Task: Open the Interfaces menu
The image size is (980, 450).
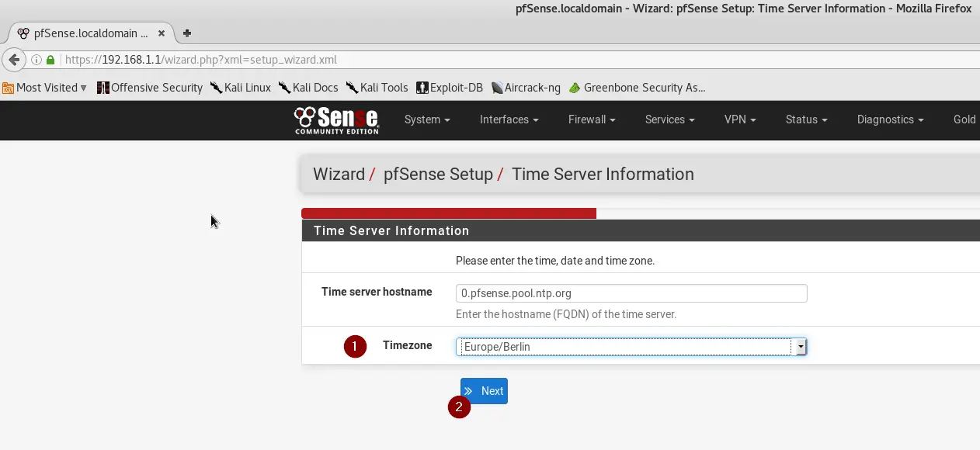Action: click(x=509, y=119)
